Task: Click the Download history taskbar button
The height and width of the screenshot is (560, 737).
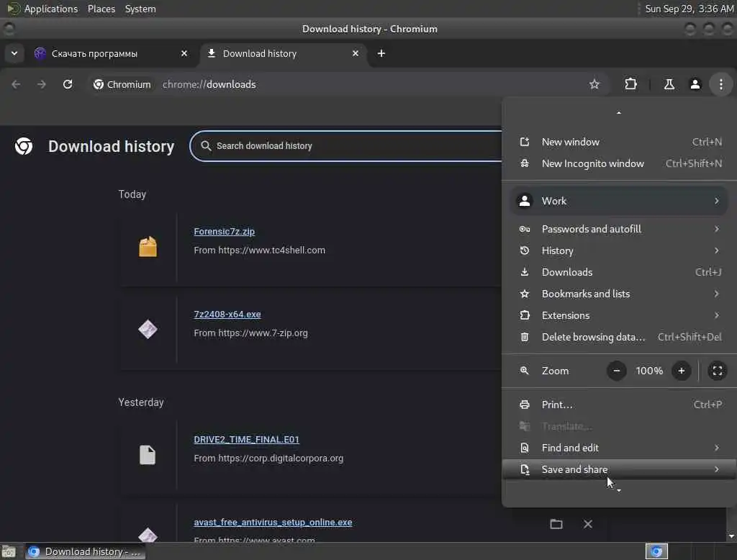Action: point(85,551)
